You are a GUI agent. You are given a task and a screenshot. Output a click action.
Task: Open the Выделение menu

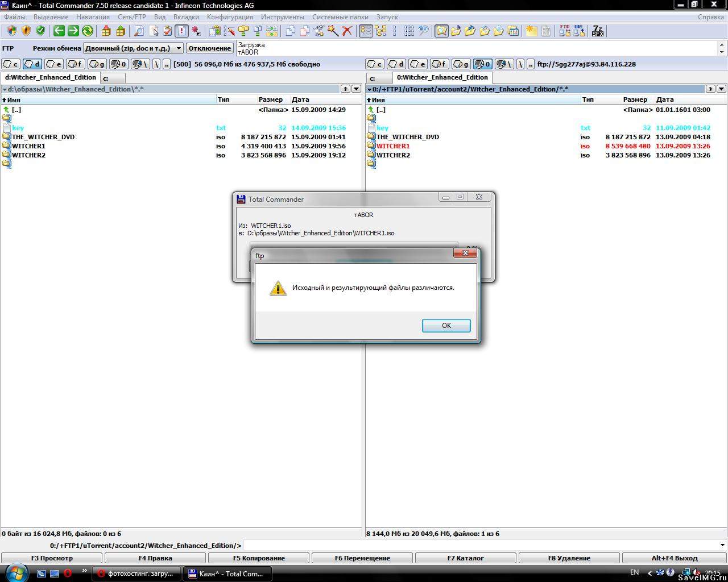(x=51, y=17)
